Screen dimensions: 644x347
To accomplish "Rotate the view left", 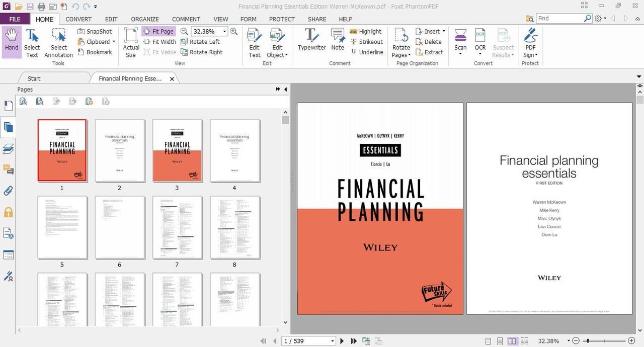I will tap(200, 42).
